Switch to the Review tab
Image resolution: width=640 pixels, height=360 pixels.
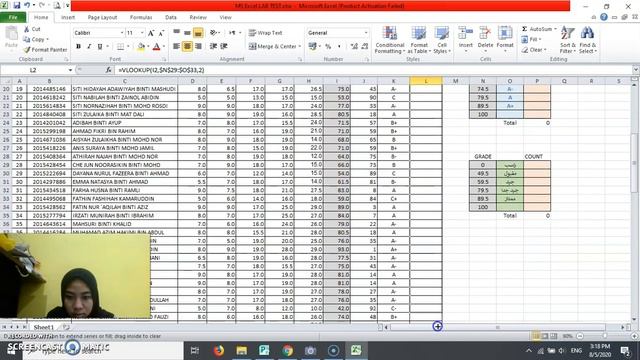(x=198, y=17)
